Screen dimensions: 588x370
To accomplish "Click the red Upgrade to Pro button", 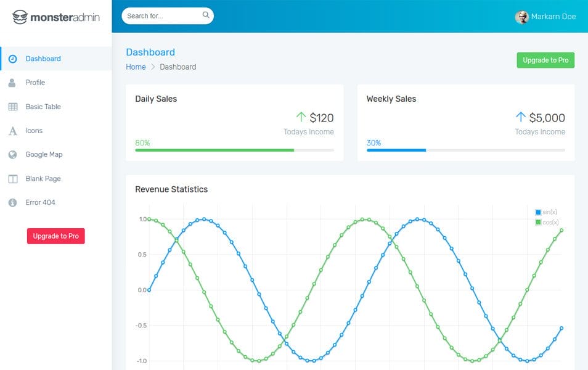I will click(x=55, y=236).
